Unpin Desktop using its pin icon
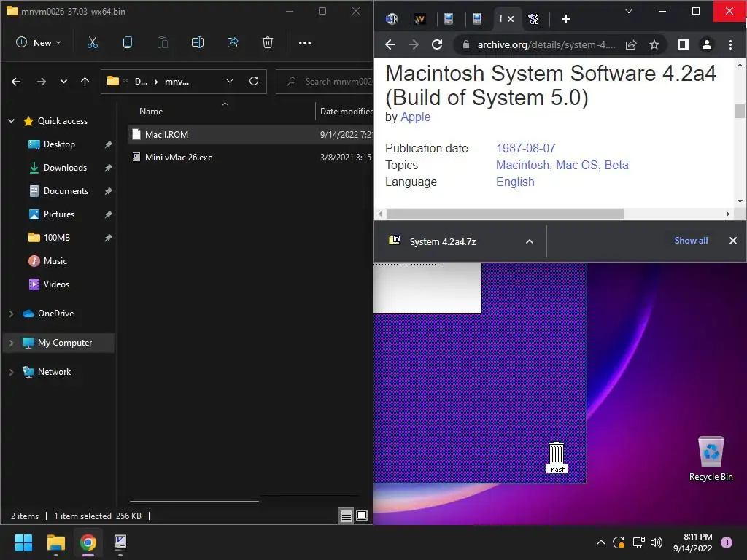The height and width of the screenshot is (560, 747). coord(108,144)
